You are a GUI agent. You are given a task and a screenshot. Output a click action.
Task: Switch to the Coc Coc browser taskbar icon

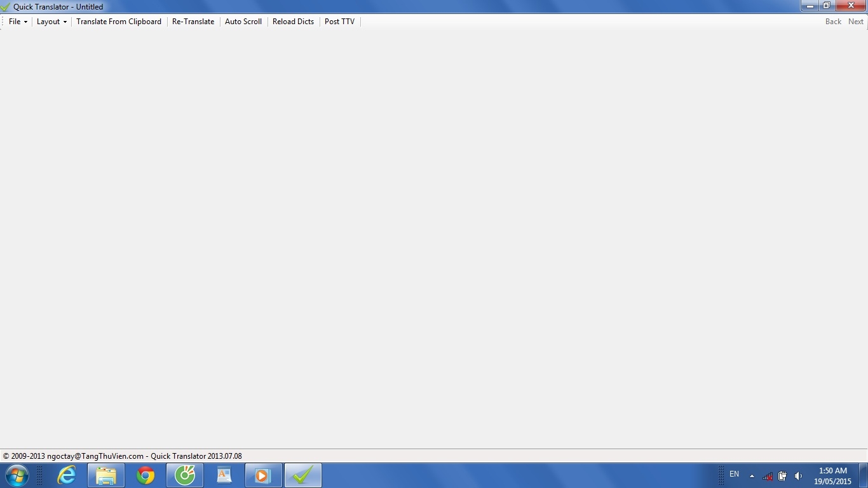click(x=185, y=475)
